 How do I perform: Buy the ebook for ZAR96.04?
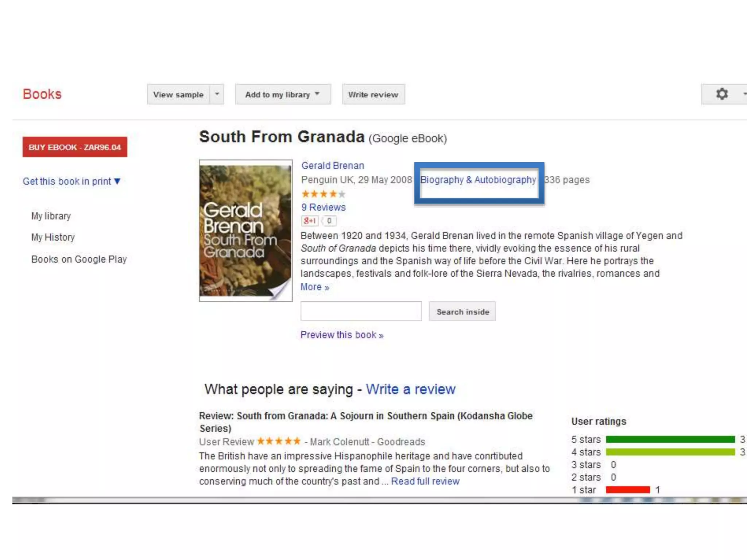75,147
